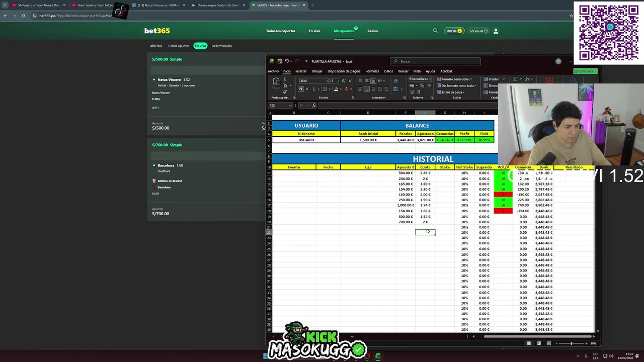Screen dimensions: 644x362
Task: Expand the Estilos de celda menu
Action: pyautogui.click(x=450, y=92)
